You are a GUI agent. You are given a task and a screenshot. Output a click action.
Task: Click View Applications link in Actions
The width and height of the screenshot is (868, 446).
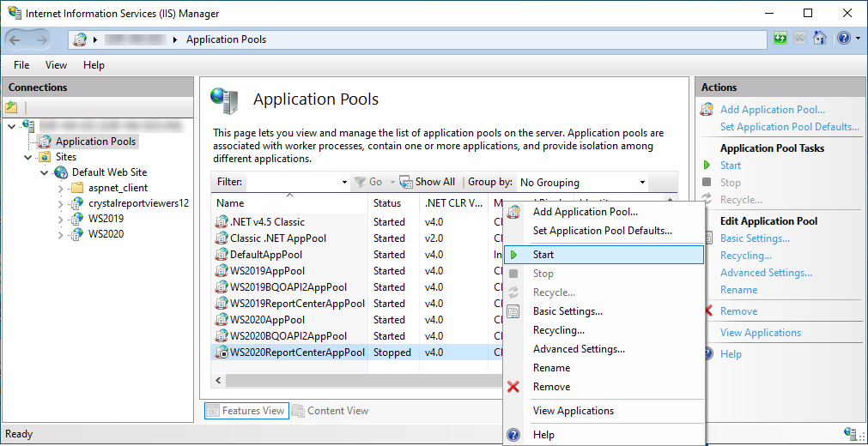[x=761, y=333]
